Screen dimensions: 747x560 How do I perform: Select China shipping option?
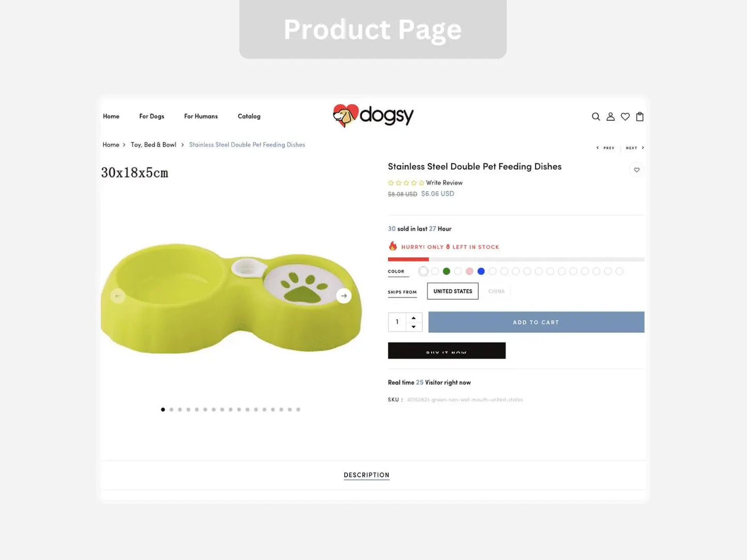pos(496,291)
